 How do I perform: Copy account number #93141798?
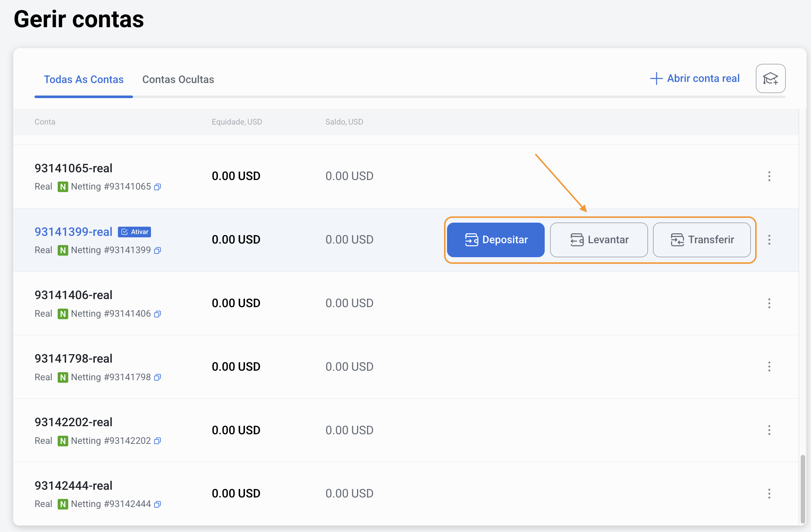pyautogui.click(x=158, y=378)
